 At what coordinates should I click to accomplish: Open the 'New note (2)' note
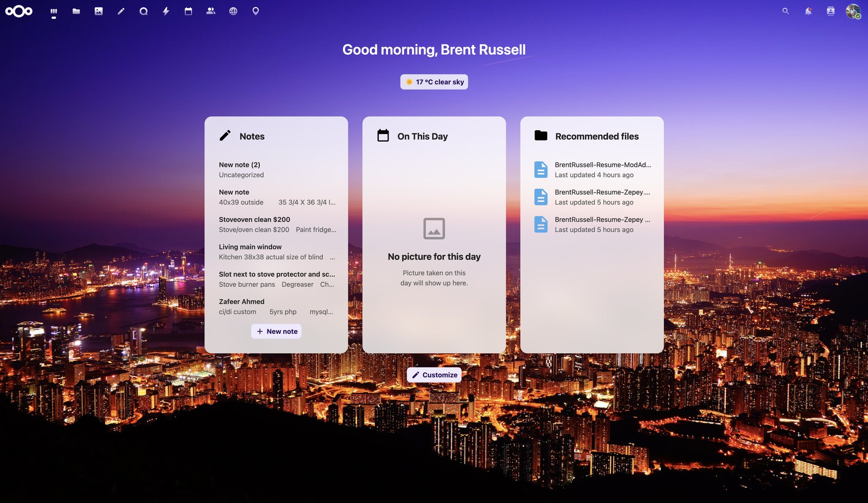coord(277,170)
